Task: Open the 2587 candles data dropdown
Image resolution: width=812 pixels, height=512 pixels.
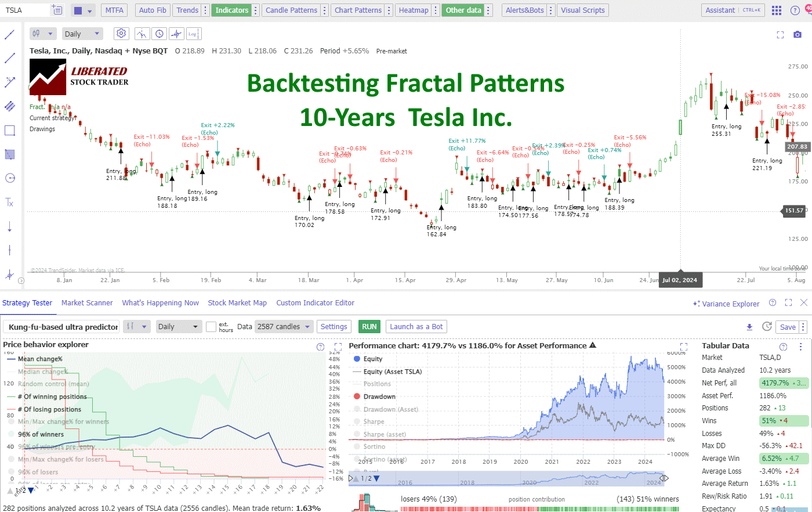Action: point(284,326)
